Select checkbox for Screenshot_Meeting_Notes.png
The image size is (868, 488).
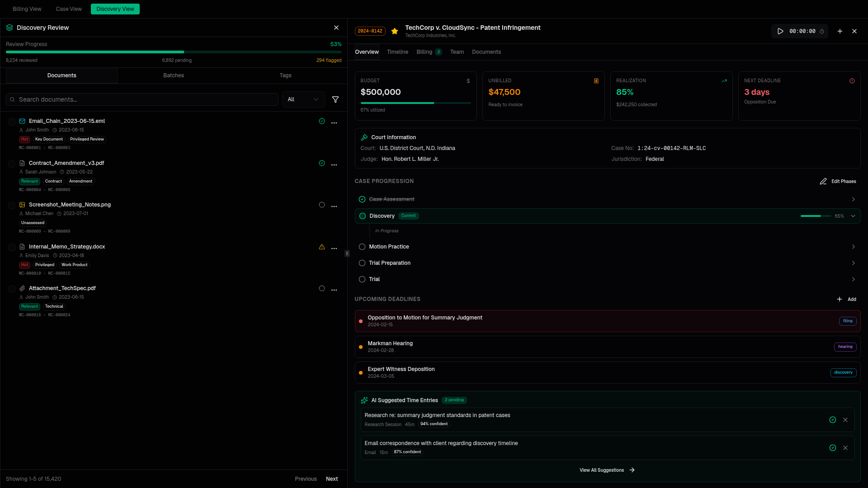click(12, 206)
